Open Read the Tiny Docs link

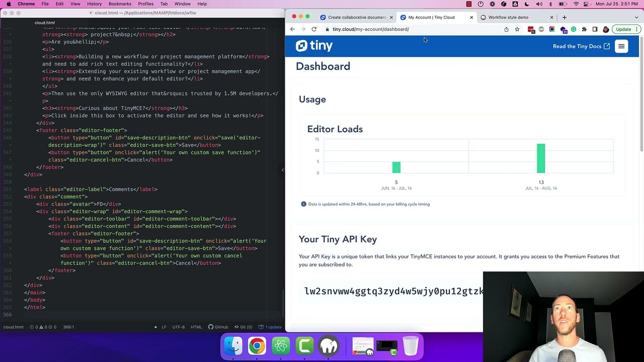(581, 46)
